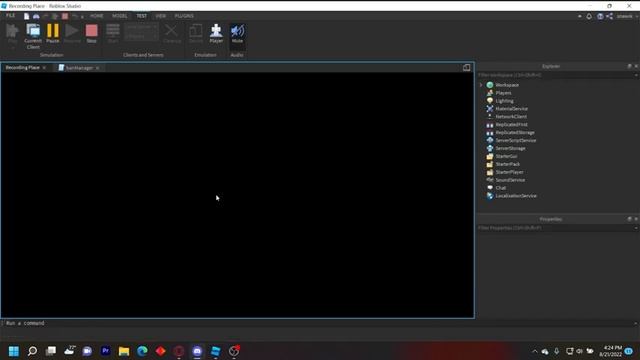
Task: Open the FILE menu
Action: 11,16
